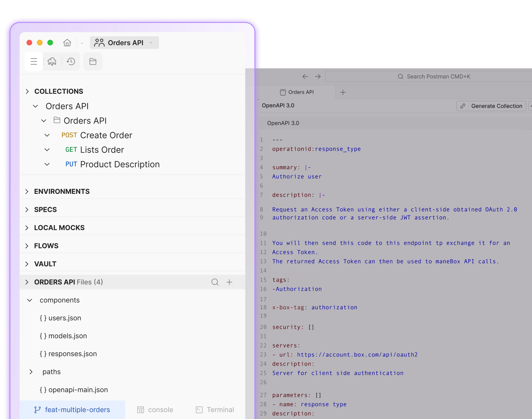Open the history clock icon
This screenshot has height=419, width=532.
click(x=71, y=62)
